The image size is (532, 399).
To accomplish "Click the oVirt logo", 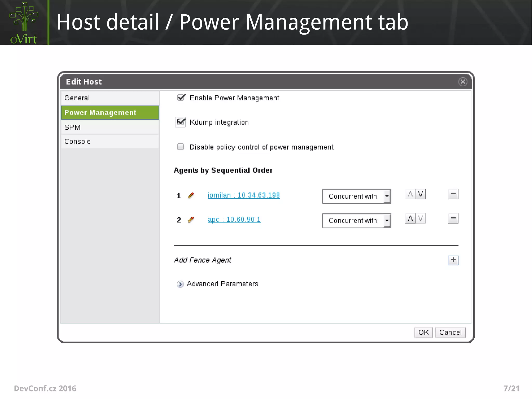I will [24, 23].
